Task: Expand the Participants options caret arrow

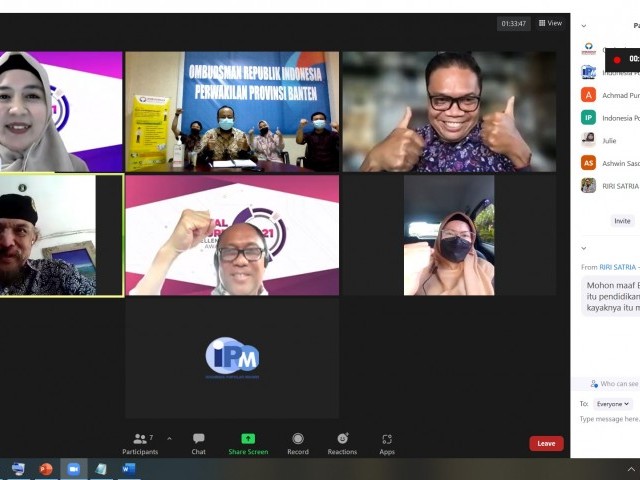Action: pyautogui.click(x=169, y=438)
